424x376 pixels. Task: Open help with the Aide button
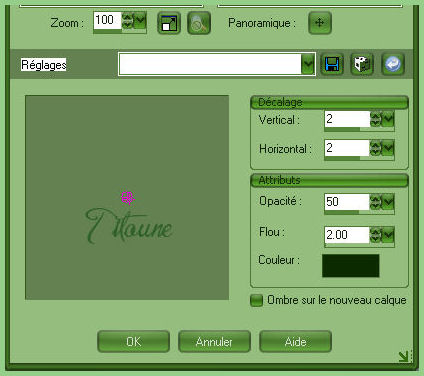(295, 341)
